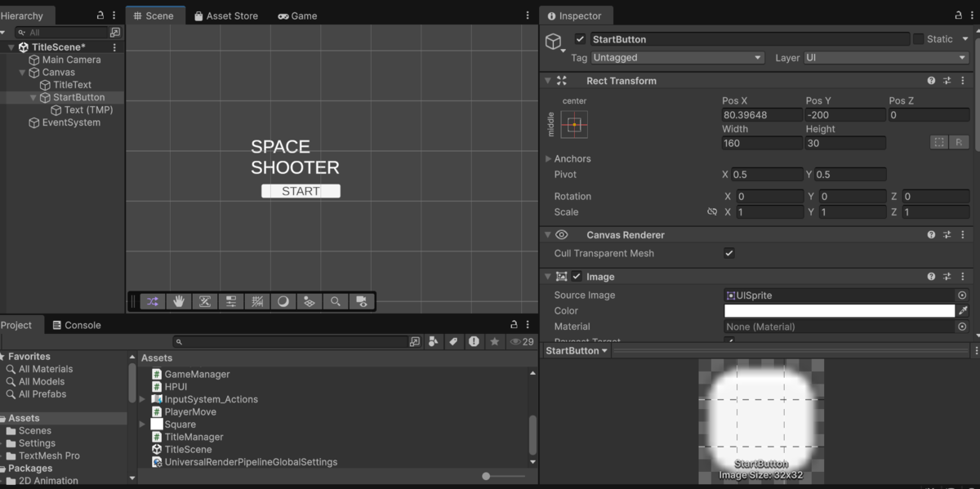Viewport: 980px width, 489px height.
Task: Open the Console tab
Action: [x=77, y=325]
